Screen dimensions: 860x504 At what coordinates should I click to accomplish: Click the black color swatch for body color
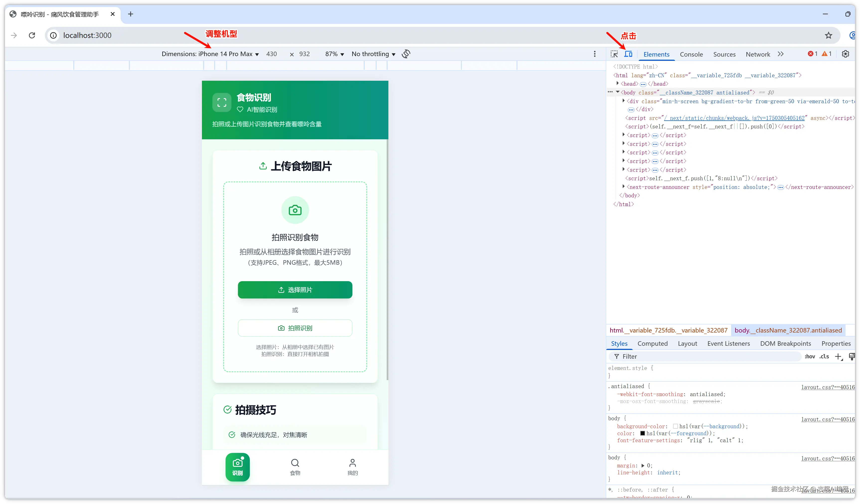643,433
